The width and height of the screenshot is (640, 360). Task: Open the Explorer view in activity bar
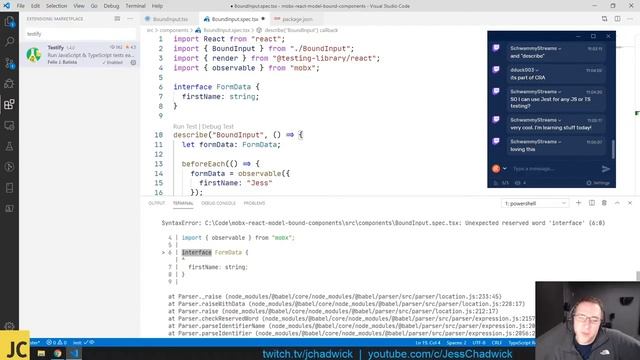[x=9, y=21]
